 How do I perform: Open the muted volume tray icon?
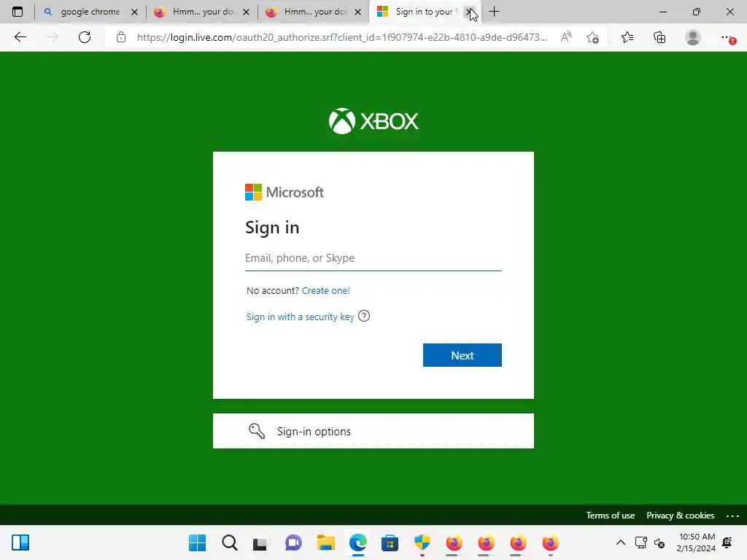(x=659, y=542)
